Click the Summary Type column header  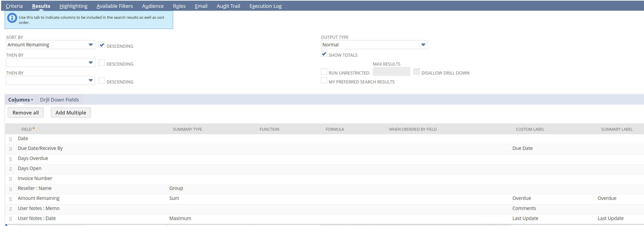click(x=188, y=129)
